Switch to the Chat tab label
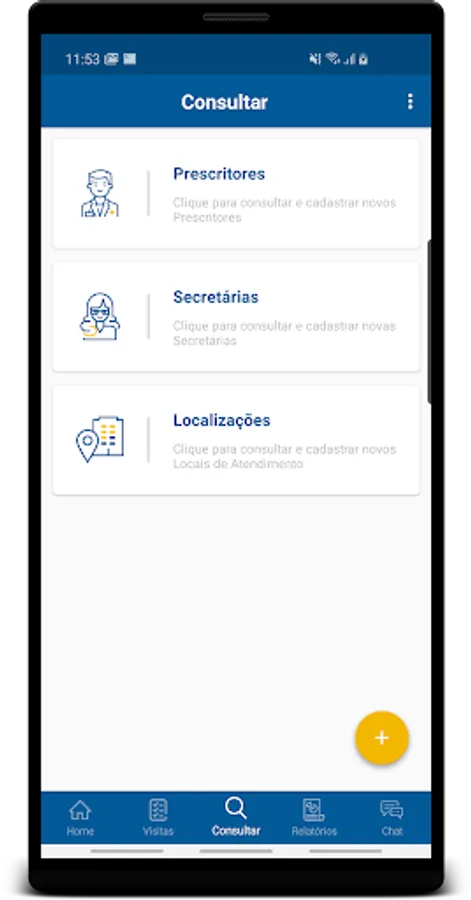Viewport: 471px width, 900px height. click(x=392, y=831)
